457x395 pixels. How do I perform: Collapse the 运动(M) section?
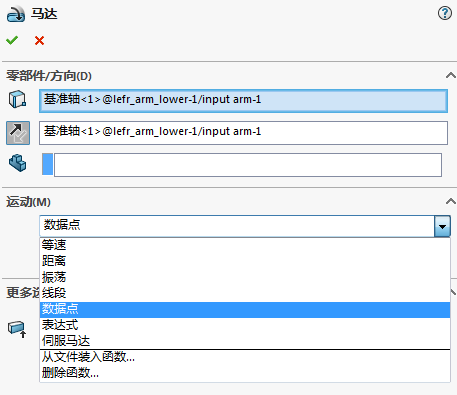[451, 201]
